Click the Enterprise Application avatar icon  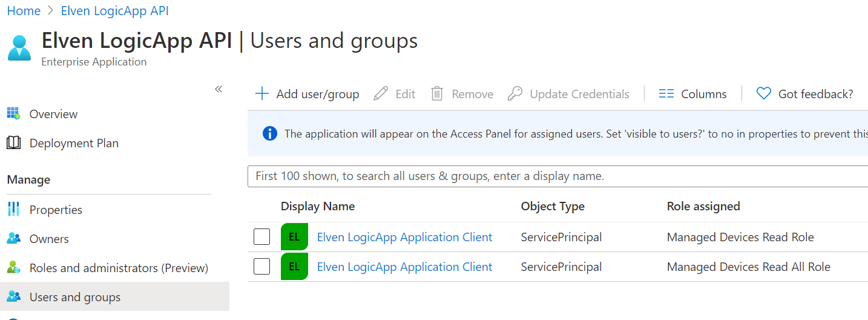(x=19, y=48)
